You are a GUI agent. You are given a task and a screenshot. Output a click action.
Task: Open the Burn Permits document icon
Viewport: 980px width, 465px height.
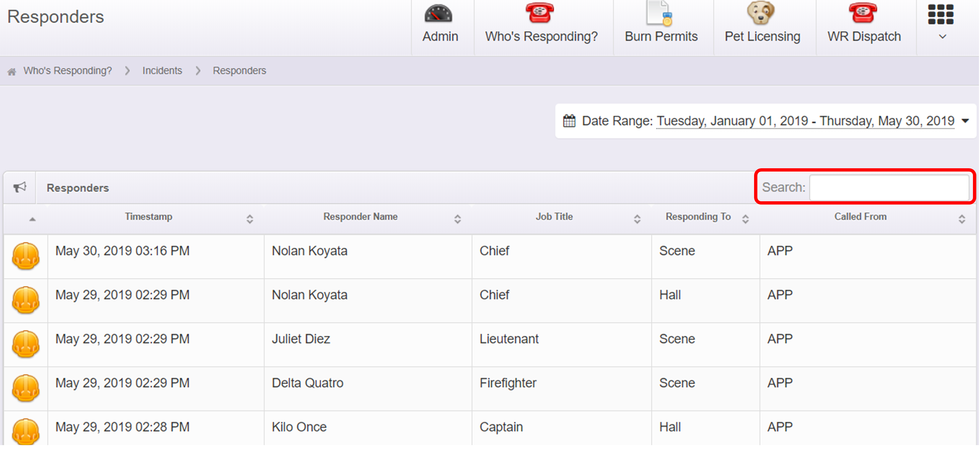click(x=660, y=14)
